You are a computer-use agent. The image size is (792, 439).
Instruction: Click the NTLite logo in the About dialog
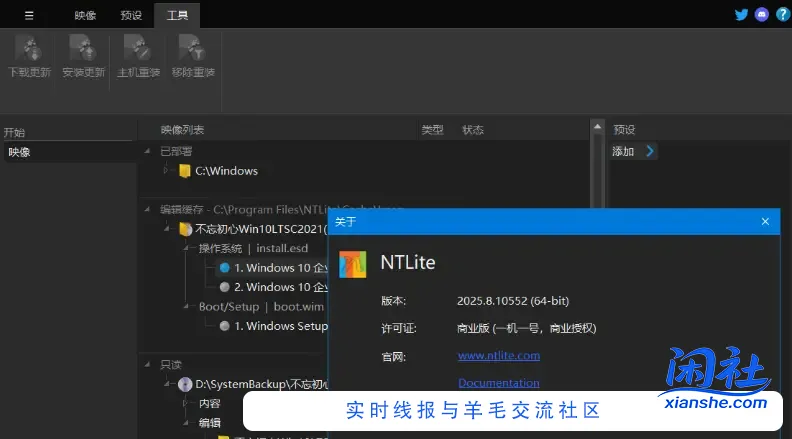[x=353, y=264]
